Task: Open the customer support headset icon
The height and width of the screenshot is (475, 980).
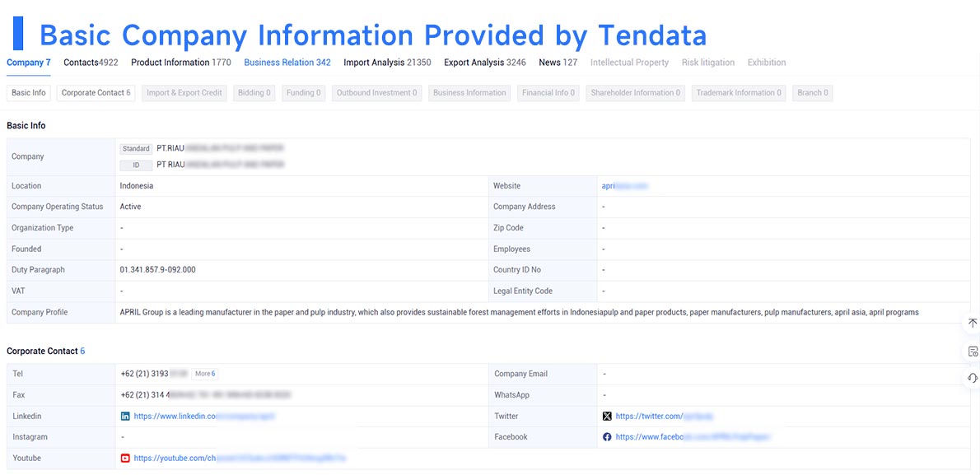Action: click(973, 378)
